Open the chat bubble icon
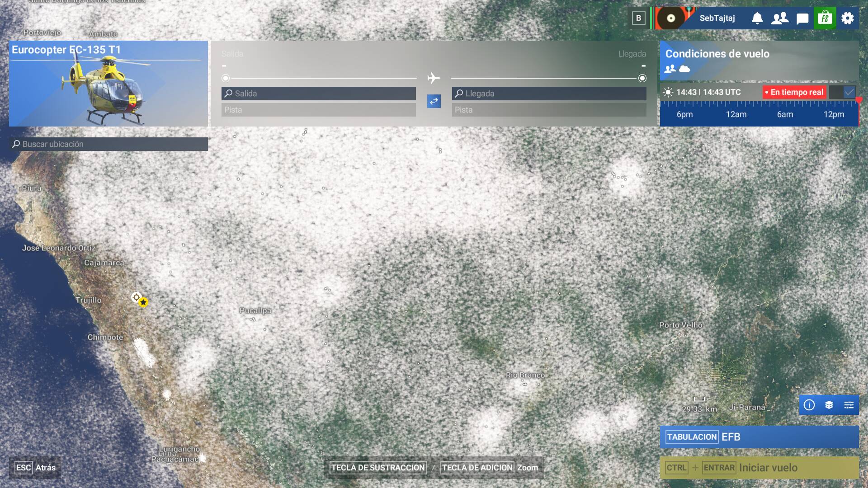 pos(802,19)
